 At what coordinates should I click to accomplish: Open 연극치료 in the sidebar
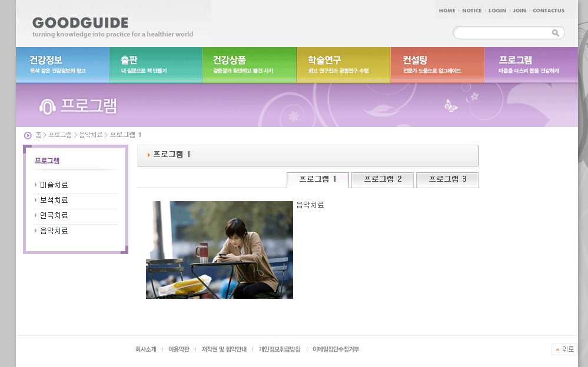[x=54, y=215]
